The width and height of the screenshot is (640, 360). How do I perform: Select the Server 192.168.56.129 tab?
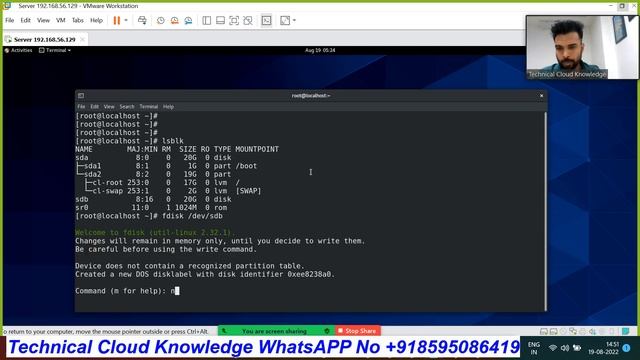pos(45,40)
